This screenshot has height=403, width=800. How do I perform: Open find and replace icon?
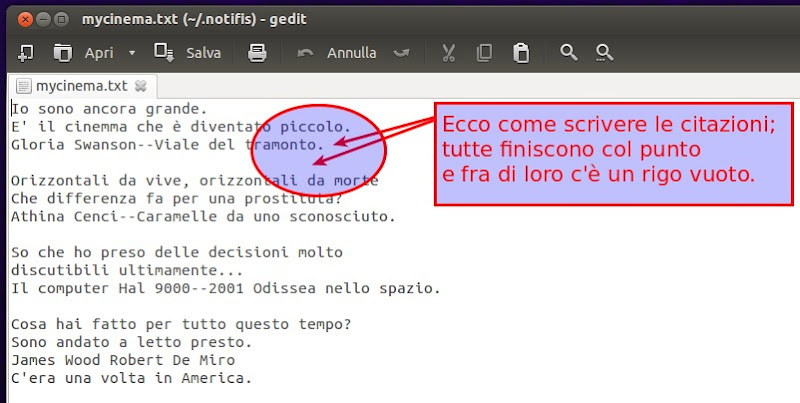[x=604, y=53]
